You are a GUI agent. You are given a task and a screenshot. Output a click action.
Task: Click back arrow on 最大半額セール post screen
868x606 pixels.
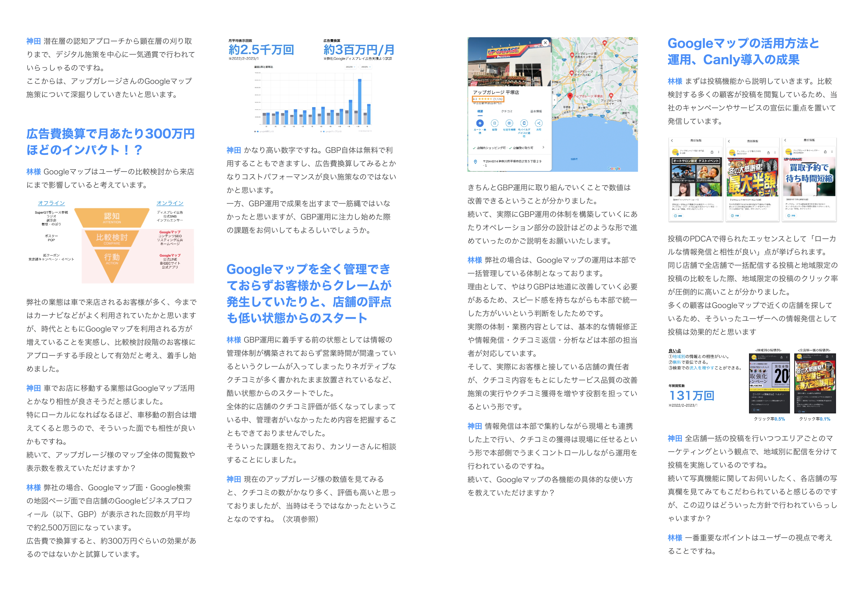[729, 141]
